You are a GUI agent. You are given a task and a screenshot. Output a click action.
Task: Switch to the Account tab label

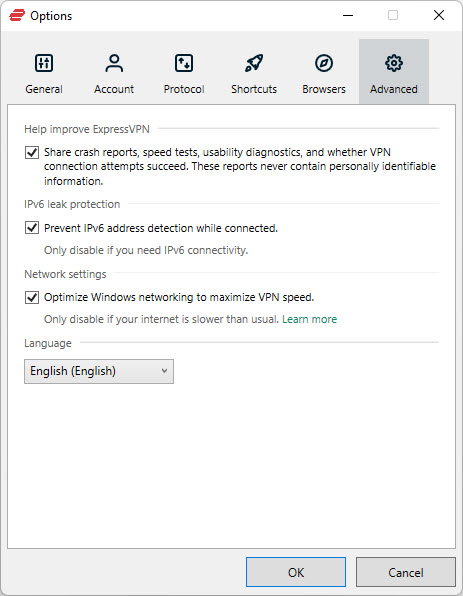[x=114, y=89]
